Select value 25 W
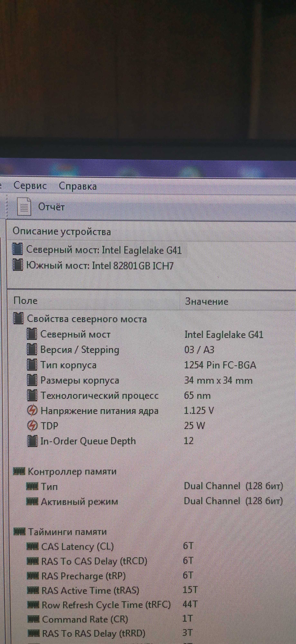The image size is (296, 644). [x=194, y=426]
